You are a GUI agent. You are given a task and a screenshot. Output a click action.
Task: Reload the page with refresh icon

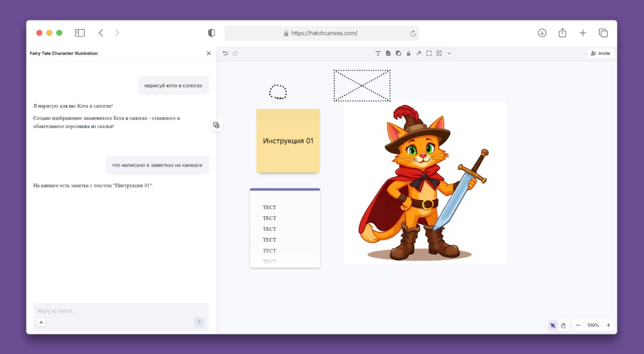click(x=413, y=33)
